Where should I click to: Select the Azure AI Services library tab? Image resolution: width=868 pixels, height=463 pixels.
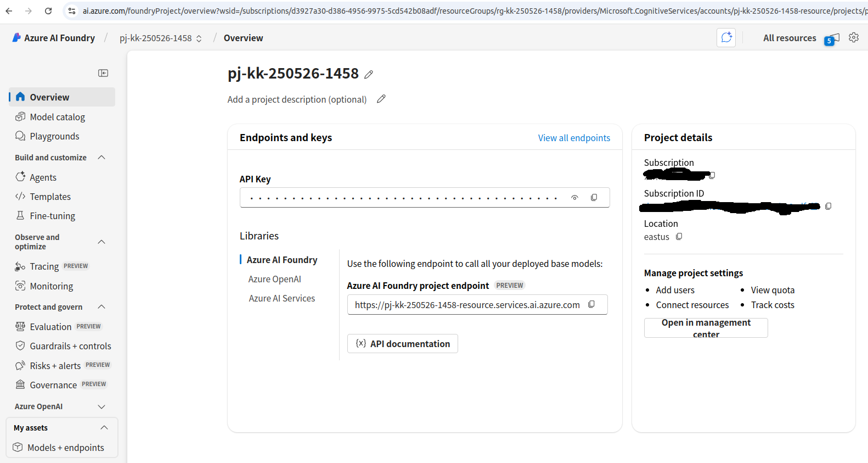[x=281, y=298]
